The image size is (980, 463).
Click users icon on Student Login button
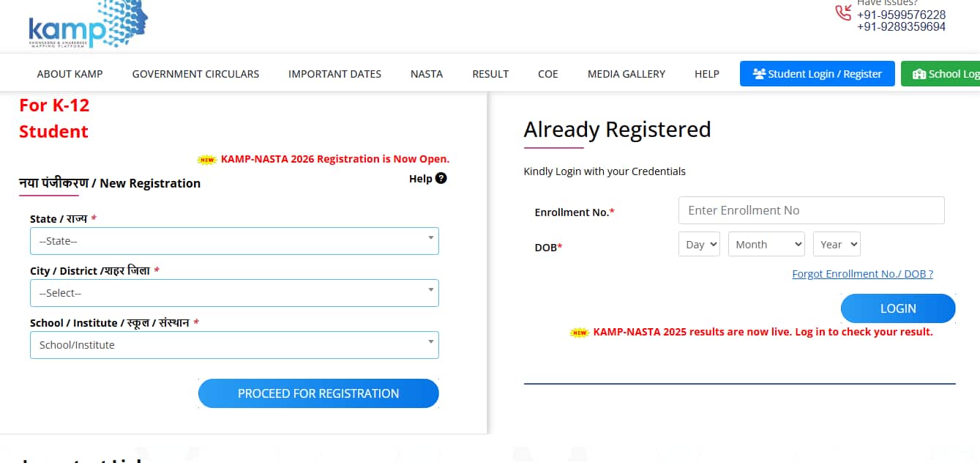(x=759, y=74)
